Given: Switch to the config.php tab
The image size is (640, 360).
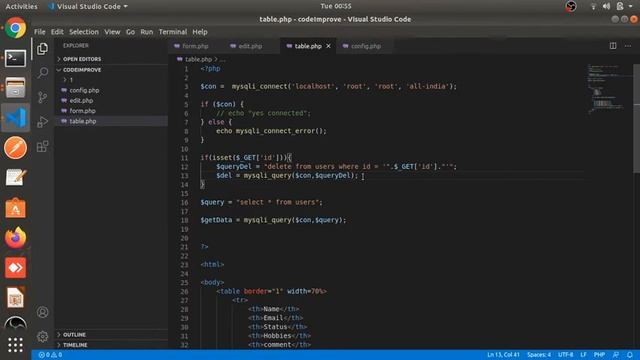Looking at the screenshot, I should (366, 46).
